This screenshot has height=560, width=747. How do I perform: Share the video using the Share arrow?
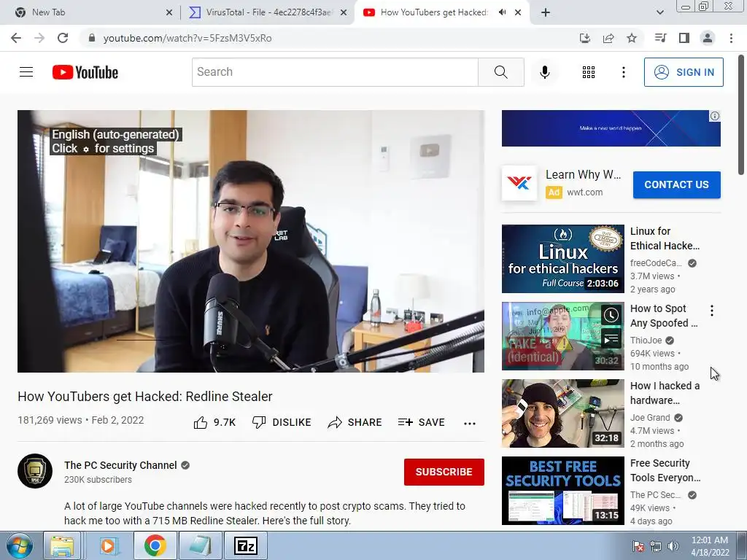(355, 422)
